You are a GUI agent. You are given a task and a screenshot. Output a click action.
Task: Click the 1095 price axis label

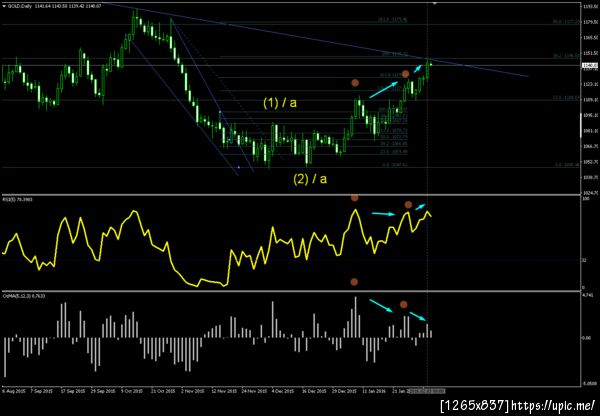point(589,115)
